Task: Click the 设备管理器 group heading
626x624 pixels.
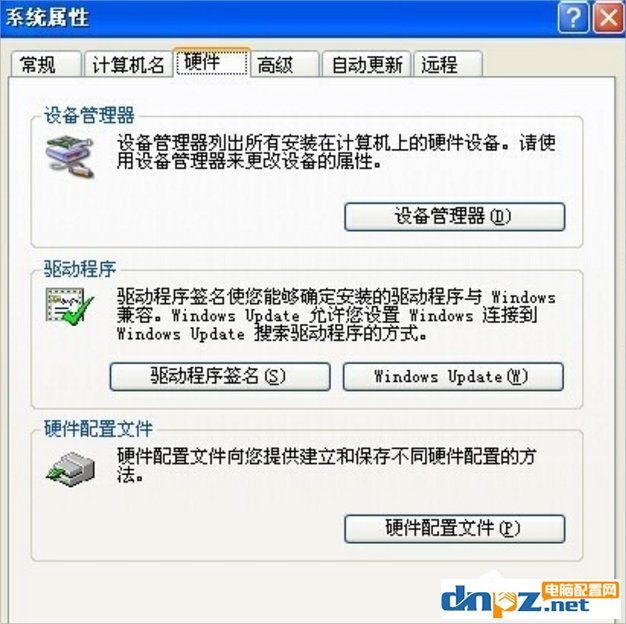Action: [x=89, y=115]
